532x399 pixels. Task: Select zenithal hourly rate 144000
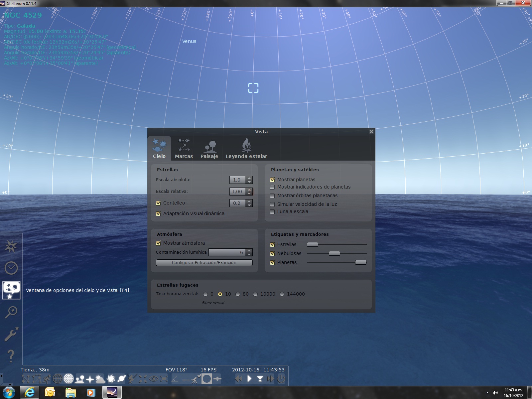[x=282, y=294]
